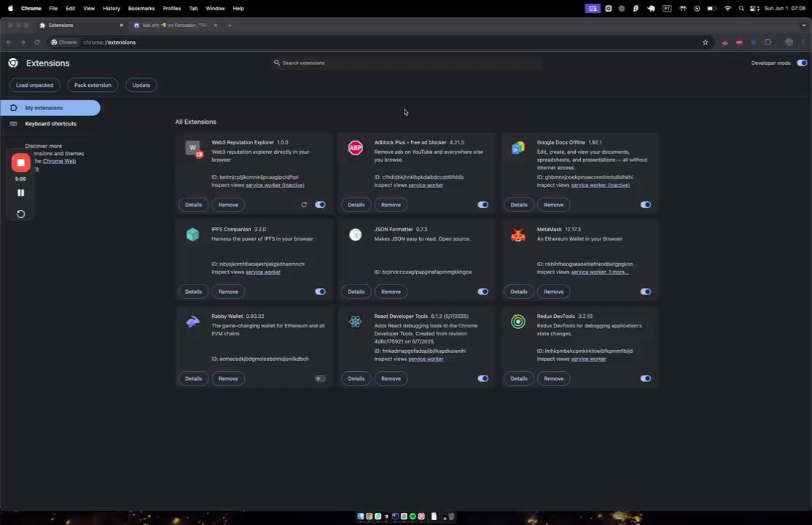Disable Web3 Reputation Explorer extension
This screenshot has height=525, width=812.
click(320, 205)
